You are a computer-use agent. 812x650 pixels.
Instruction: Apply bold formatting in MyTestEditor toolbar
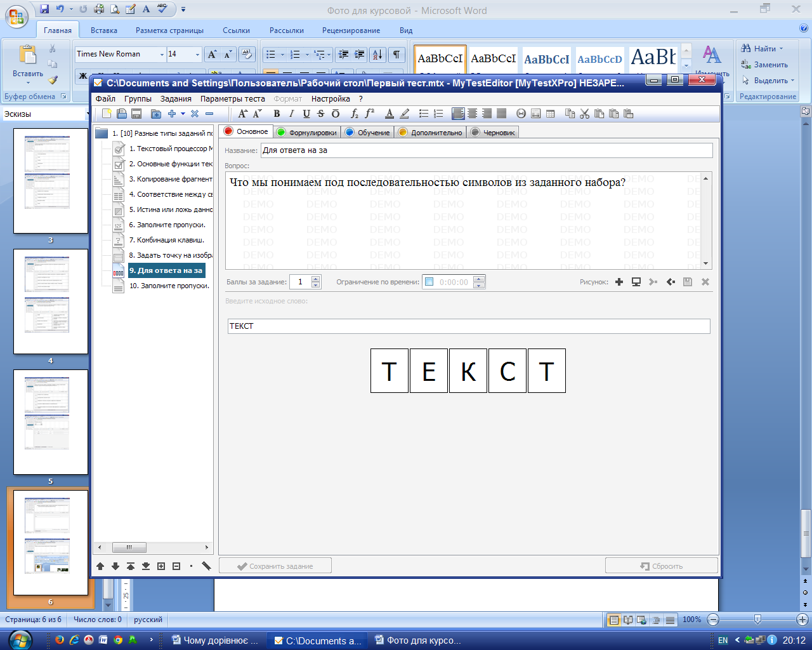[277, 114]
